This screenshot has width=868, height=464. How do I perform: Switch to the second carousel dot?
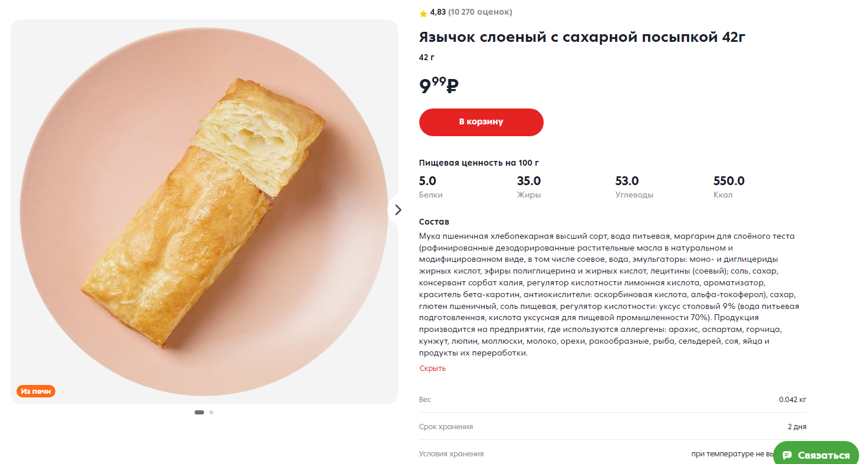tap(211, 413)
